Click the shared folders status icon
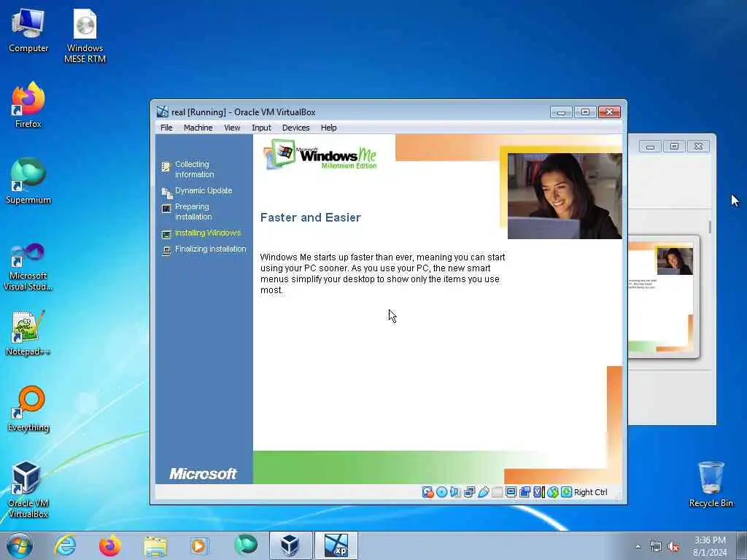747x560 pixels. [497, 492]
